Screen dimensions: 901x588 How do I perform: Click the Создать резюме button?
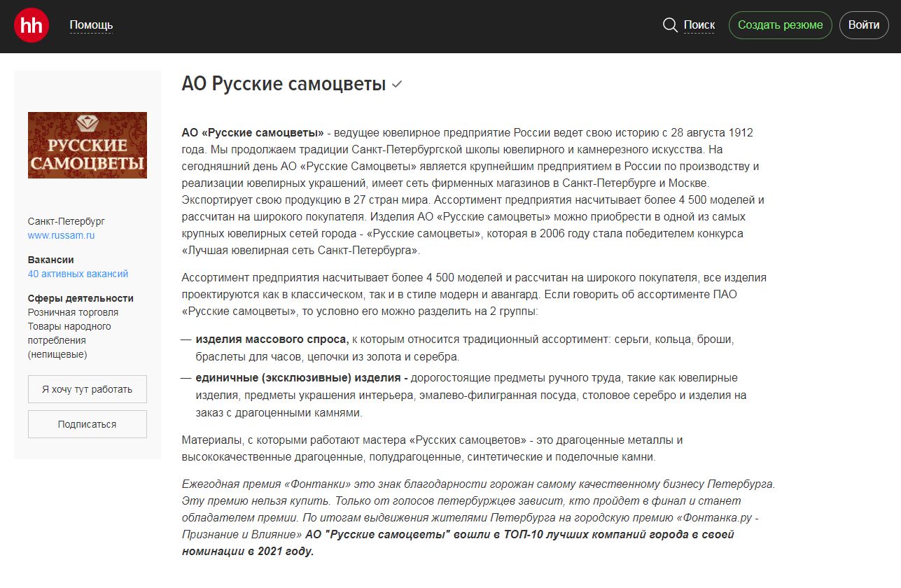point(781,25)
